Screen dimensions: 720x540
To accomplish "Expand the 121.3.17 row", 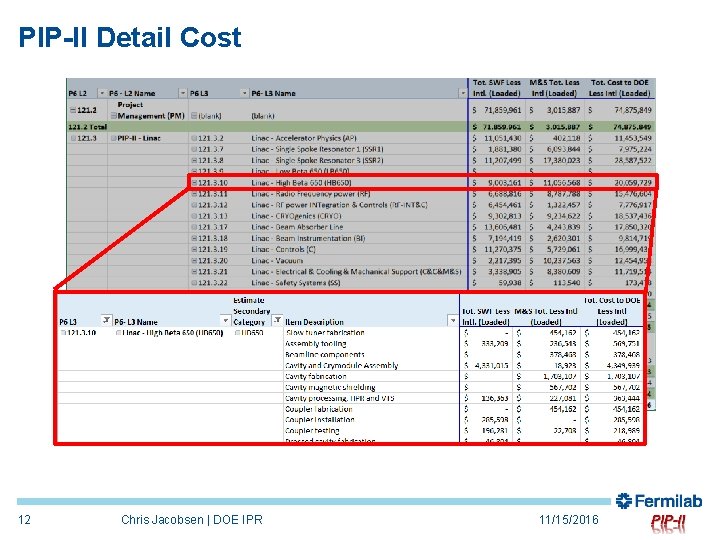I will click(194, 227).
